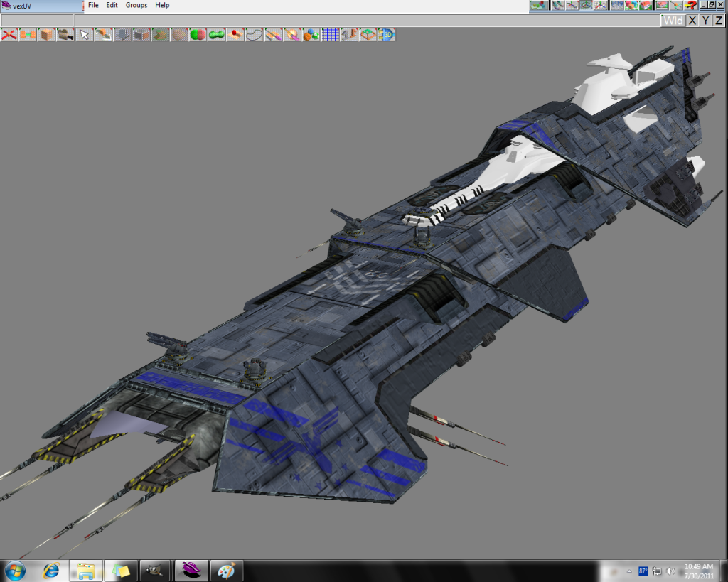Viewport: 728px width, 582px height.
Task: Toggle the X axis lock
Action: [692, 21]
